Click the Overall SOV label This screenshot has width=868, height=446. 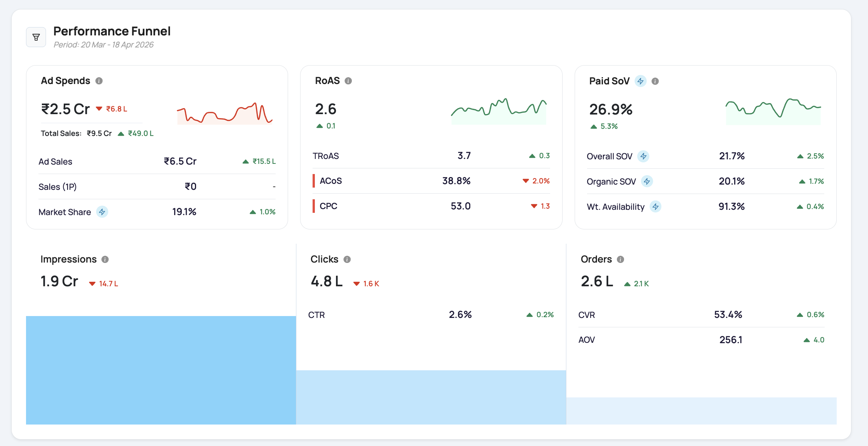(x=610, y=156)
